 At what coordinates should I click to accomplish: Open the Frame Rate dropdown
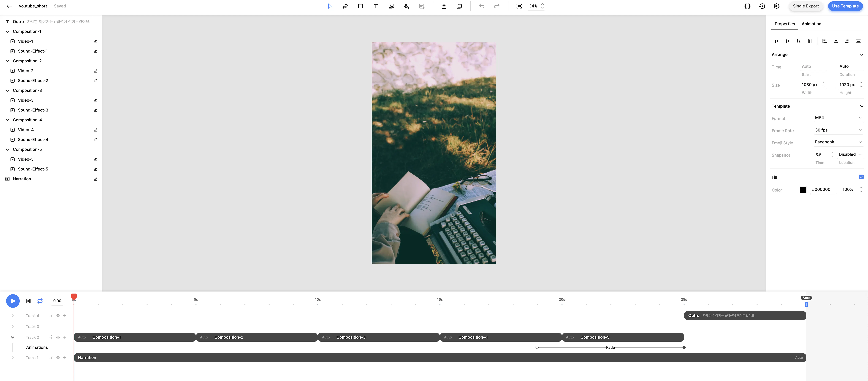point(838,130)
